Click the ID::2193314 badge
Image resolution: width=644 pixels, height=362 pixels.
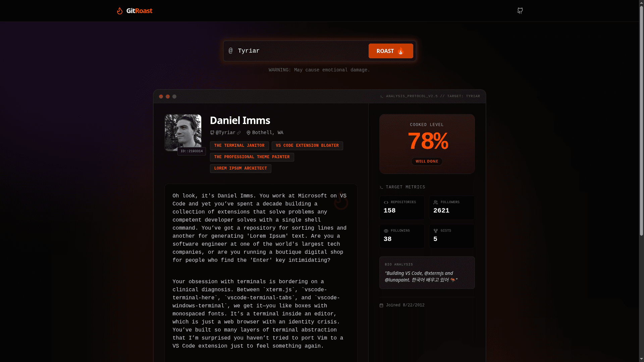click(192, 152)
